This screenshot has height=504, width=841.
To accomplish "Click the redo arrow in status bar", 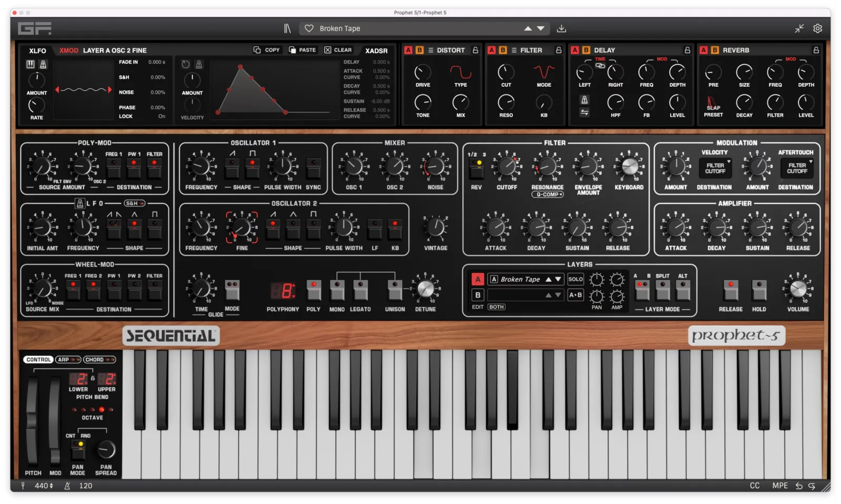I will pos(812,486).
